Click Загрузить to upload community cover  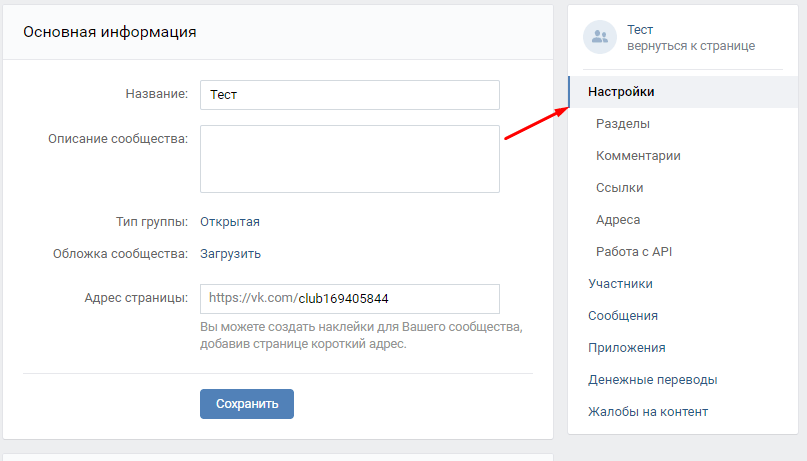[x=230, y=254]
